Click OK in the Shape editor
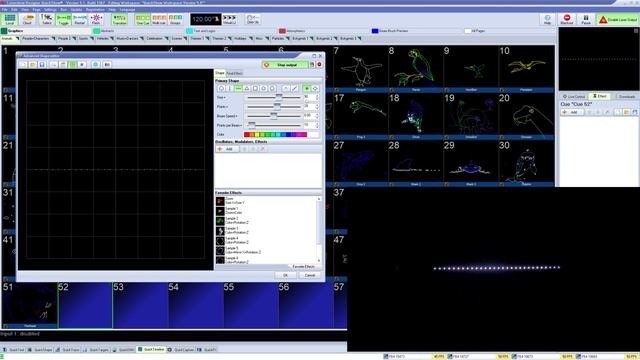 (x=285, y=275)
